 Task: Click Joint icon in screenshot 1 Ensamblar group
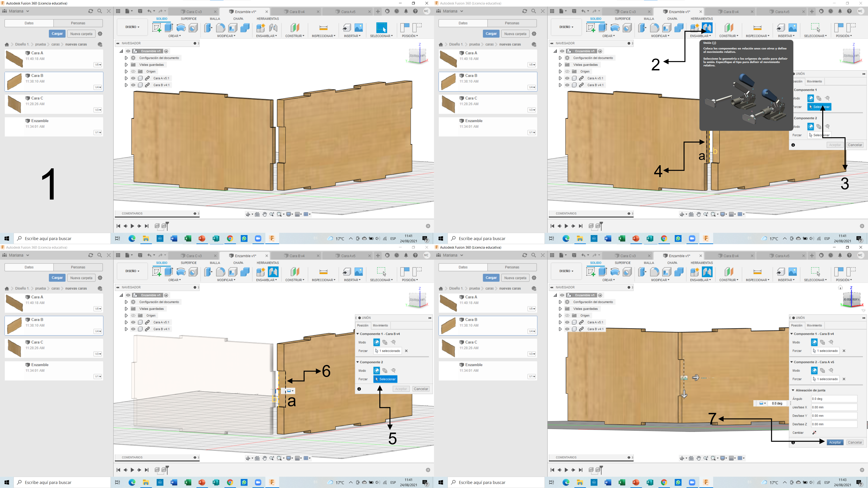pos(273,27)
